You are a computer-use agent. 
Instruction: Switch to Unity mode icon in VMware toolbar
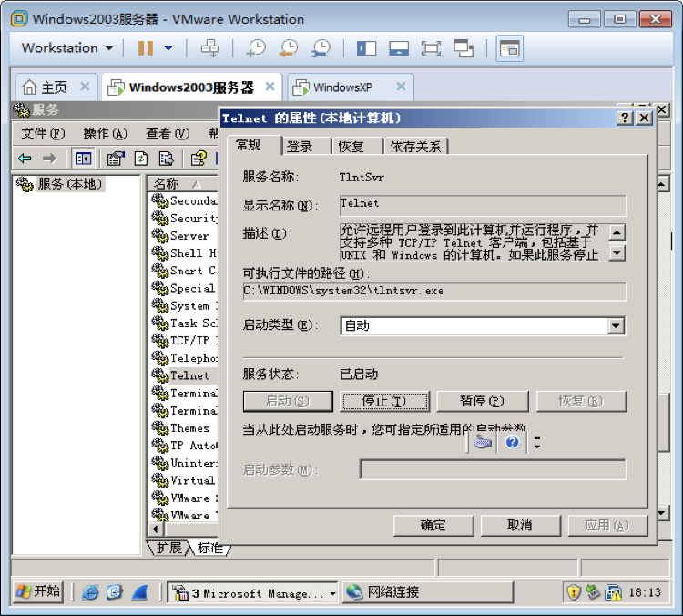(464, 48)
